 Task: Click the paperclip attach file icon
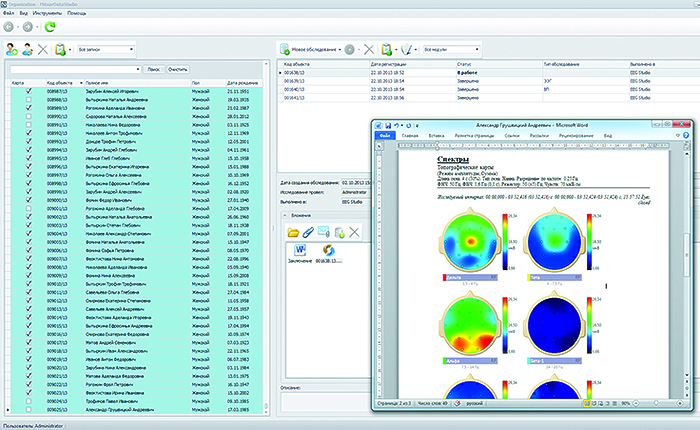[x=310, y=233]
